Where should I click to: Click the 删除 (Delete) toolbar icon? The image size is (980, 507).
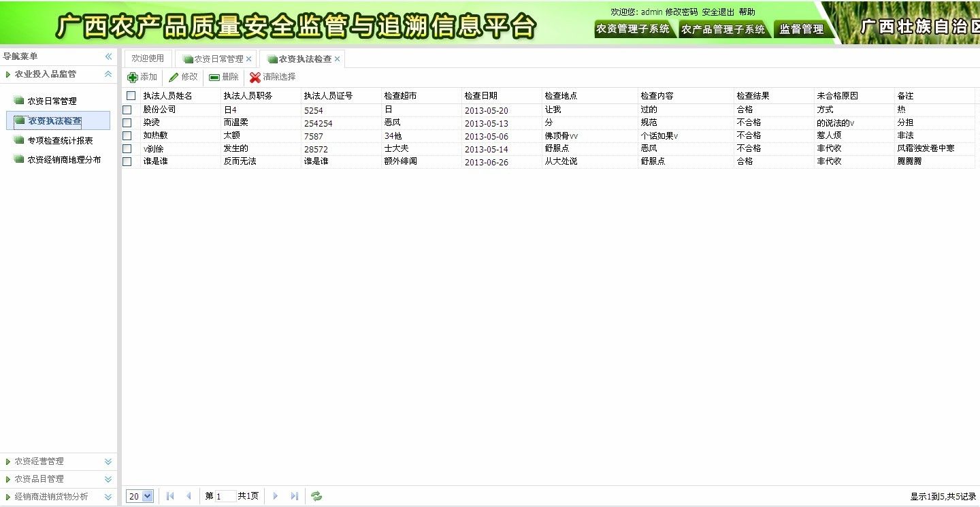214,77
